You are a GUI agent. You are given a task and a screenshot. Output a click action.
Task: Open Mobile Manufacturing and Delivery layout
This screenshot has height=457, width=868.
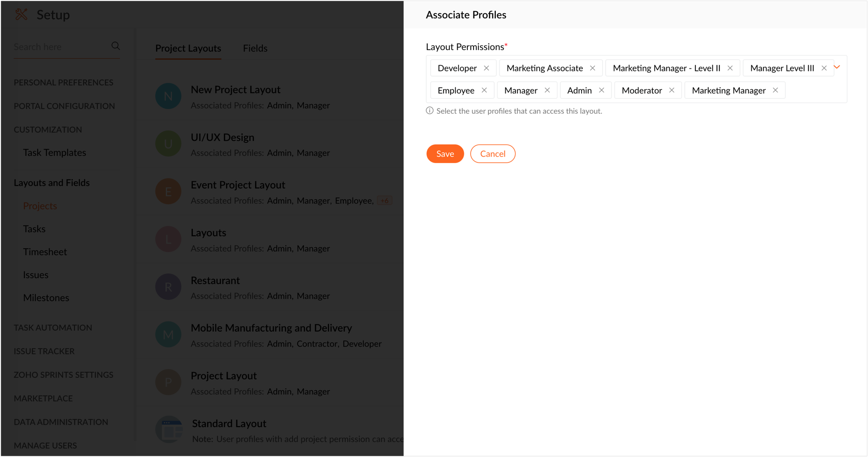click(x=271, y=328)
